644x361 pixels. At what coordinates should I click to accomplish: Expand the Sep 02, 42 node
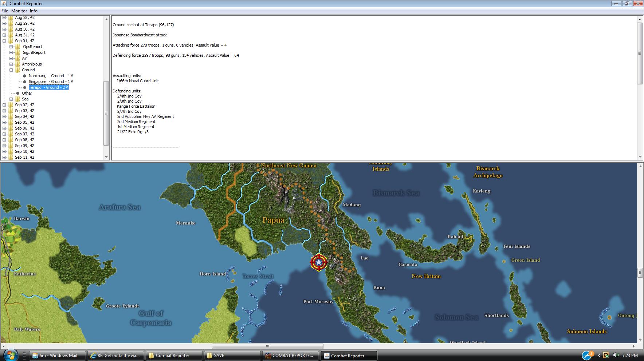coord(4,105)
